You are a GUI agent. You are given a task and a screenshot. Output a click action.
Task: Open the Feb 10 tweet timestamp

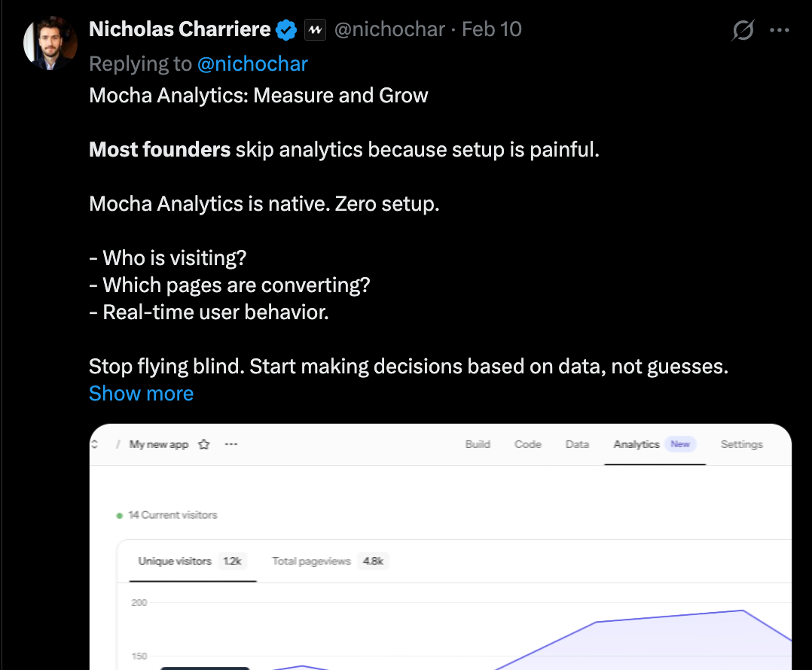pos(492,30)
